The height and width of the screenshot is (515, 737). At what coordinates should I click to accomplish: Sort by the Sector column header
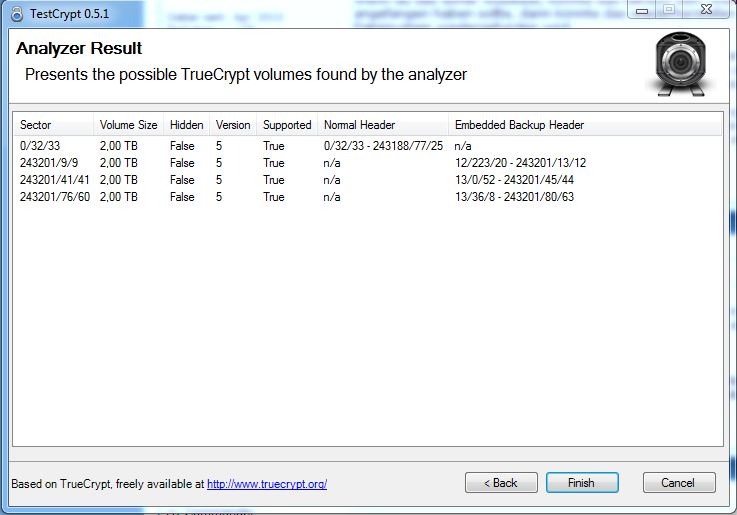pos(54,125)
